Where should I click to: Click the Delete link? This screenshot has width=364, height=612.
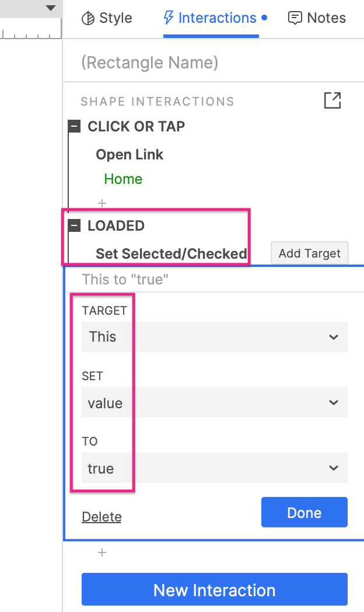click(101, 517)
